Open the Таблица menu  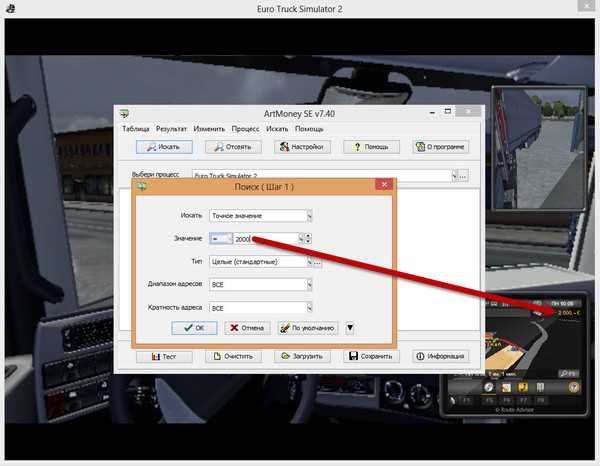pyautogui.click(x=135, y=129)
